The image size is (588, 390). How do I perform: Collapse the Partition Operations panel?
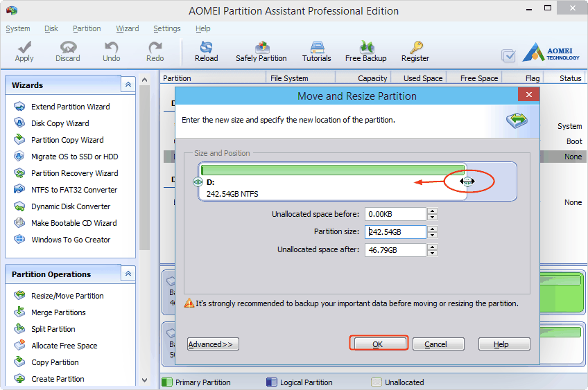(x=128, y=274)
